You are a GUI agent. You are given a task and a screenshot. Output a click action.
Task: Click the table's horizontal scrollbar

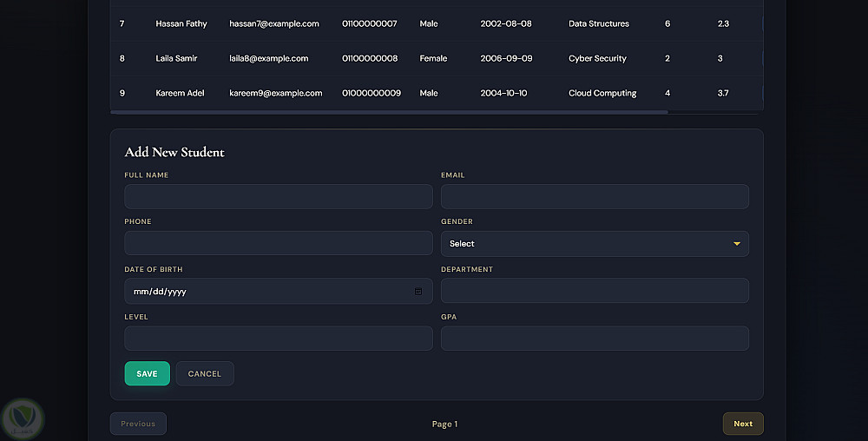(x=389, y=112)
